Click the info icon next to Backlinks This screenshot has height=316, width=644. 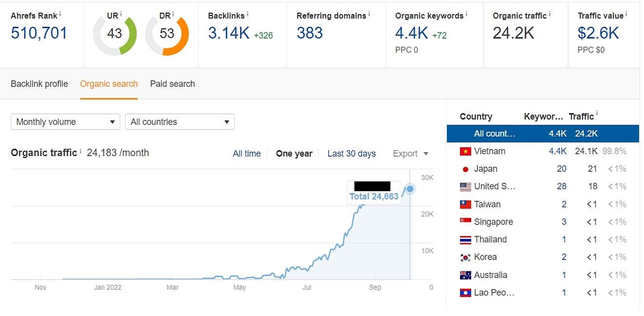248,14
